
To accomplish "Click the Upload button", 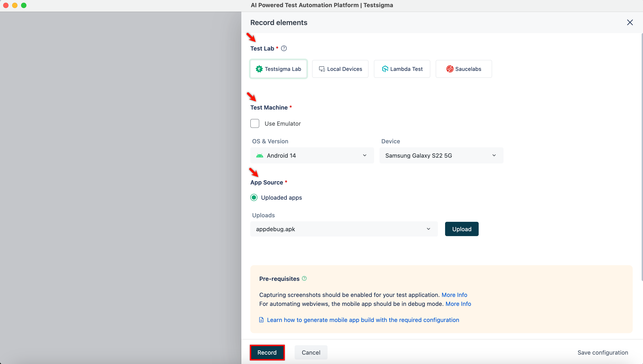I will [x=461, y=229].
